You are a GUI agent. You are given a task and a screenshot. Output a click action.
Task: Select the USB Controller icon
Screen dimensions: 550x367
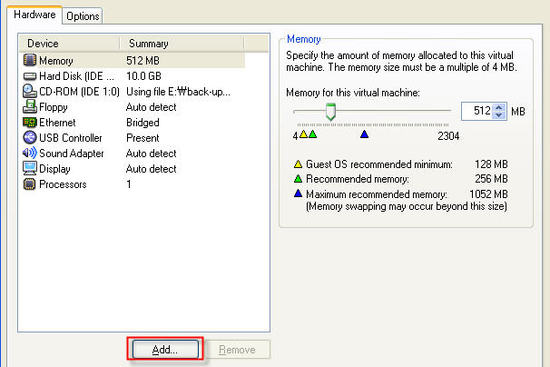[x=29, y=138]
